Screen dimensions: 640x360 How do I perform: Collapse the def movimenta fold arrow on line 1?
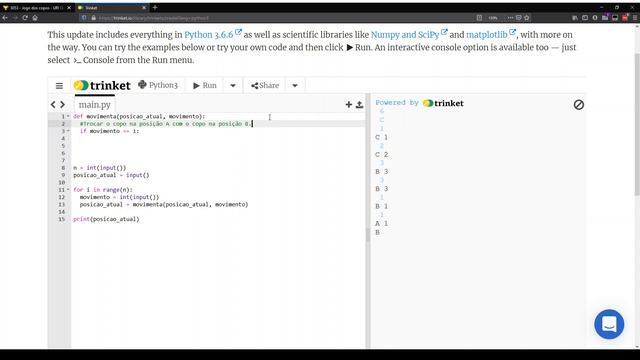(x=68, y=116)
